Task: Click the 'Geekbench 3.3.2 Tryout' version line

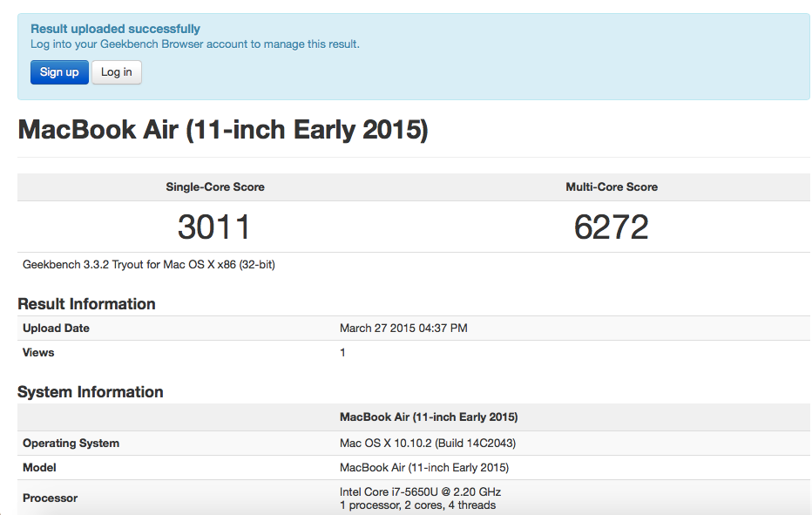Action: 149,265
